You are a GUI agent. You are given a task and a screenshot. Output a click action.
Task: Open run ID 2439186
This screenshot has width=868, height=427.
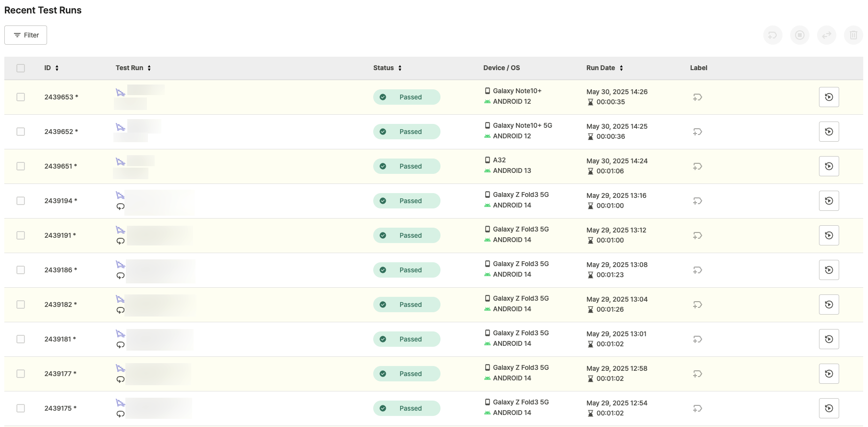click(x=61, y=270)
